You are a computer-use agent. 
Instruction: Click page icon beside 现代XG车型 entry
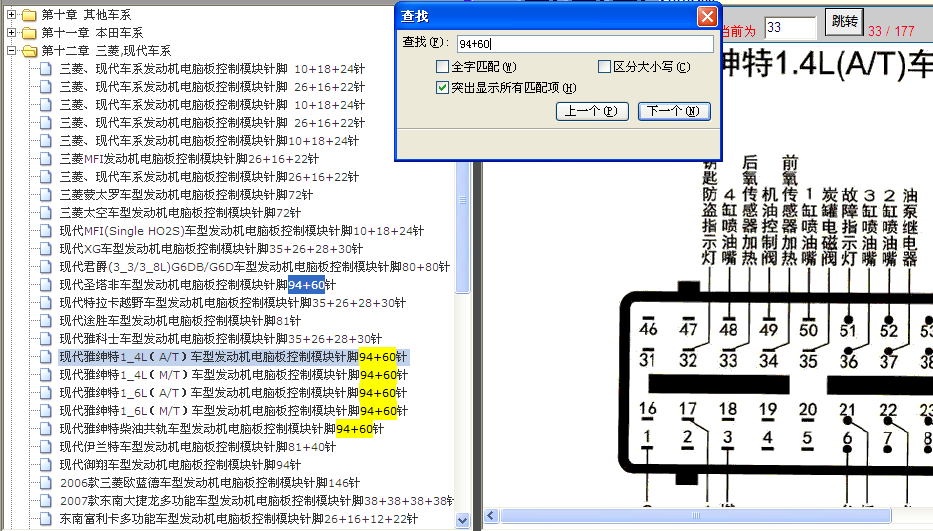tap(45, 249)
